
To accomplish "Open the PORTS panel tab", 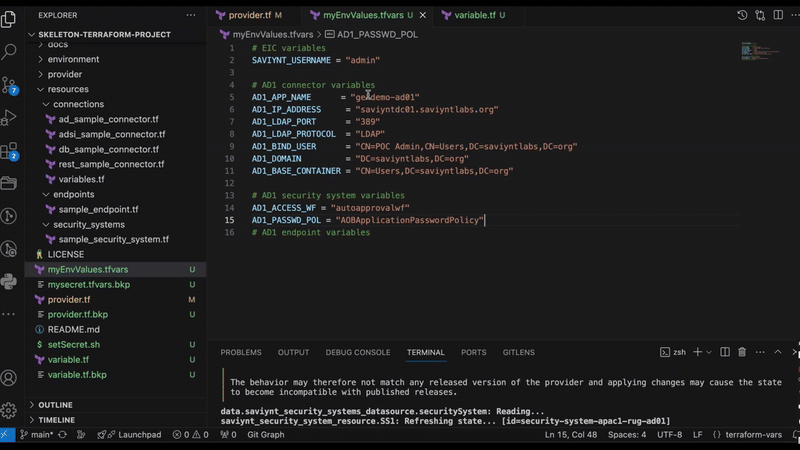I will pos(473,352).
